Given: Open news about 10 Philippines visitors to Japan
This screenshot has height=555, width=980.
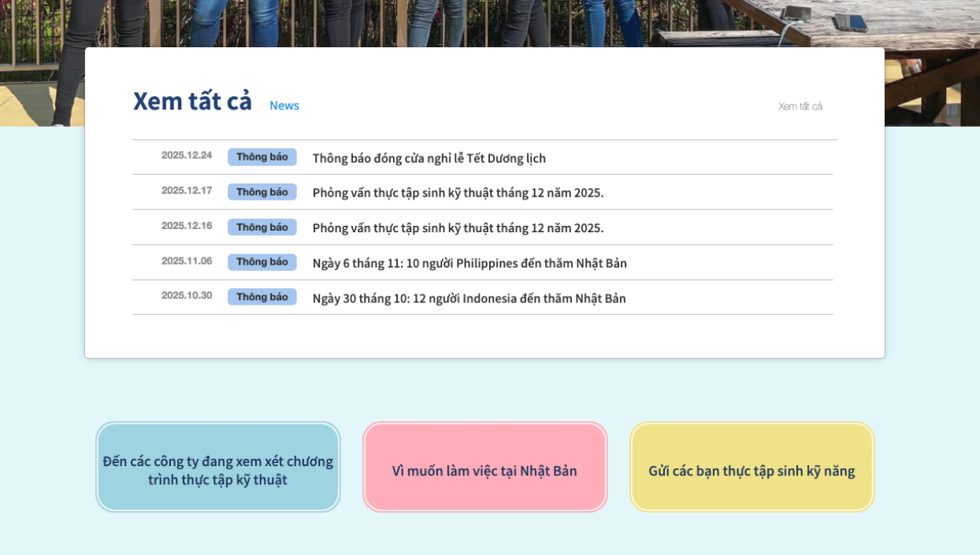Looking at the screenshot, I should [470, 263].
